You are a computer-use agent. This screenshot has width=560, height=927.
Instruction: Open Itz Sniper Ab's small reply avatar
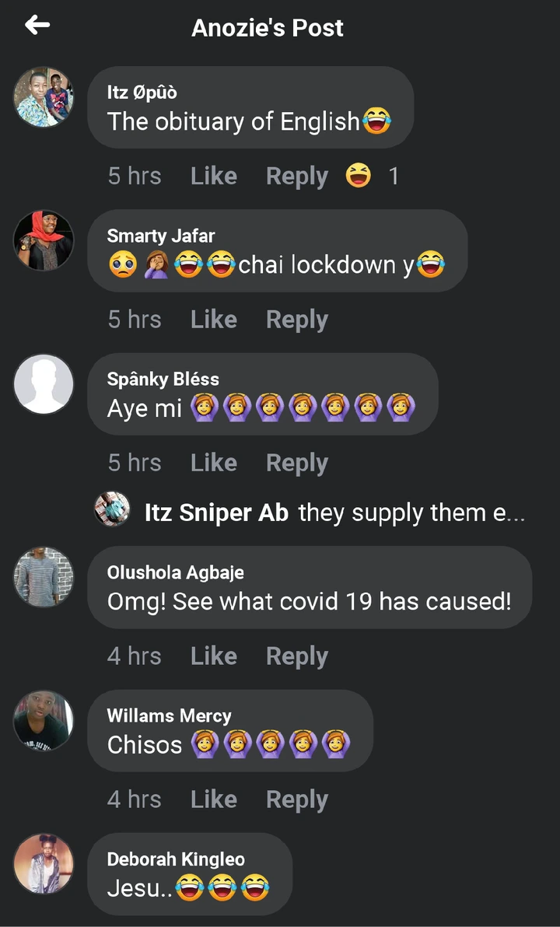[x=112, y=509]
